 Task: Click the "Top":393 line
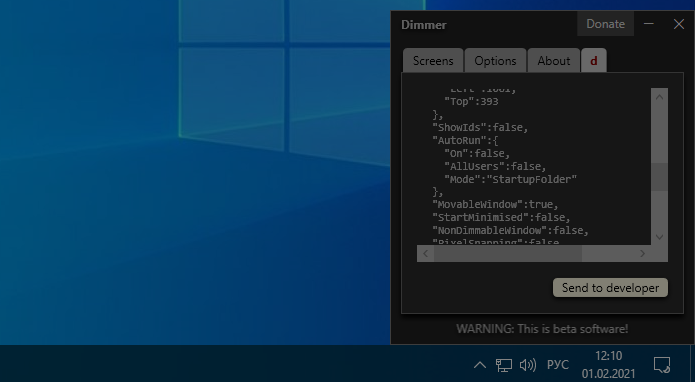(x=472, y=101)
